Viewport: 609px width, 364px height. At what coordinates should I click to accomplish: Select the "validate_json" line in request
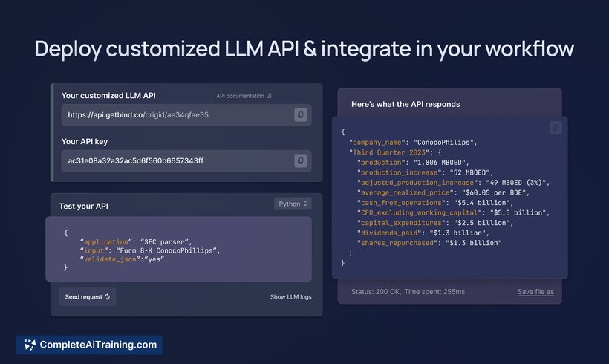[122, 259]
